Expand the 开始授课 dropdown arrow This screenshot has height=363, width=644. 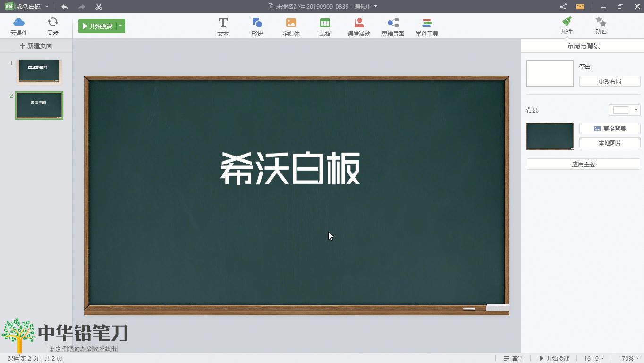119,26
